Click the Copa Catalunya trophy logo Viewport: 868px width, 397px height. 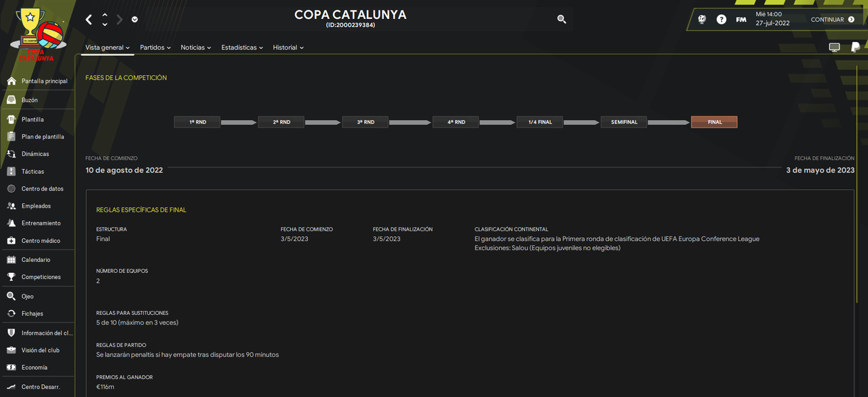click(37, 34)
